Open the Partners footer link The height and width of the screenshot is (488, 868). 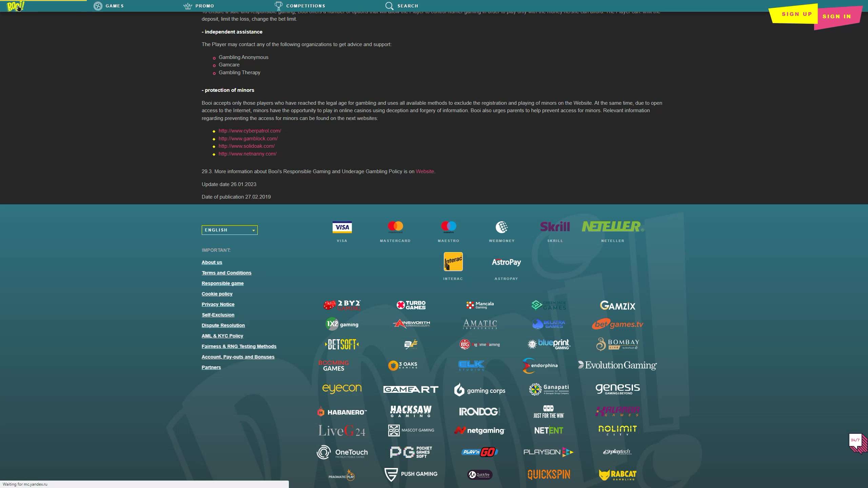pyautogui.click(x=211, y=367)
